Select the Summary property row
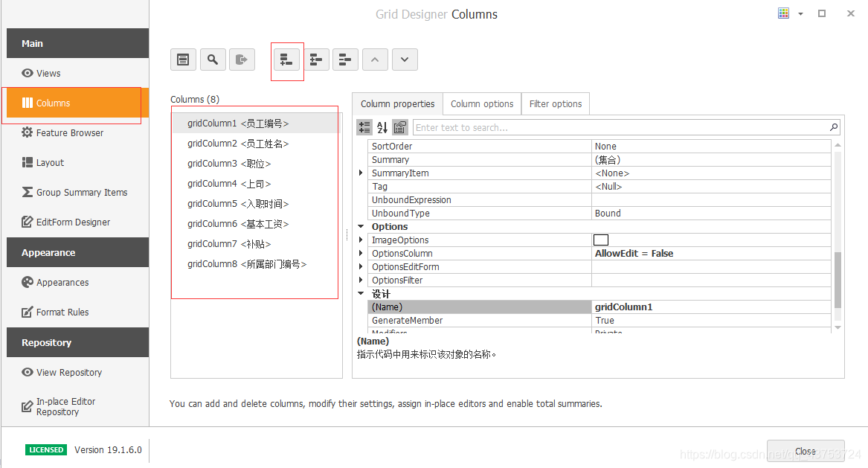 (599, 159)
